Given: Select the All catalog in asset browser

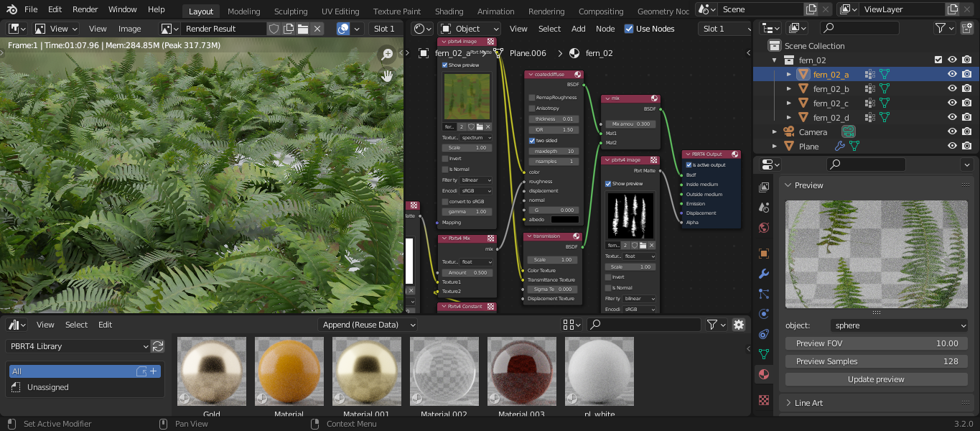Looking at the screenshot, I should click(85, 371).
